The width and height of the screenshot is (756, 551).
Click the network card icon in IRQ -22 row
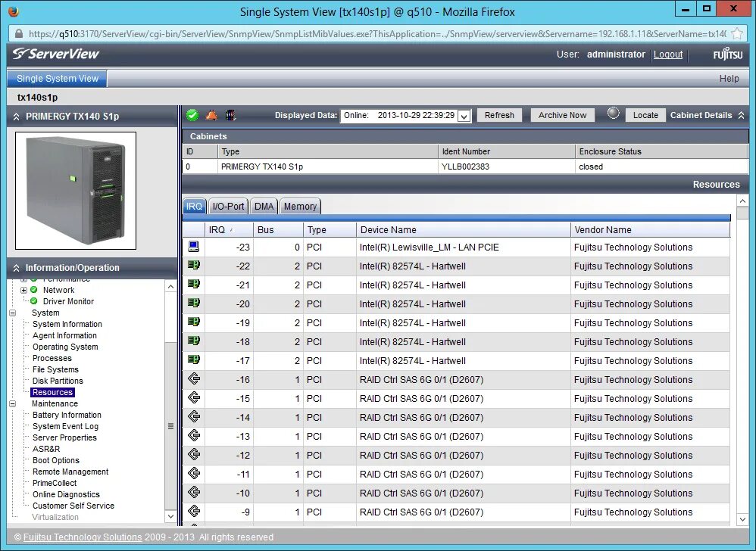(194, 265)
